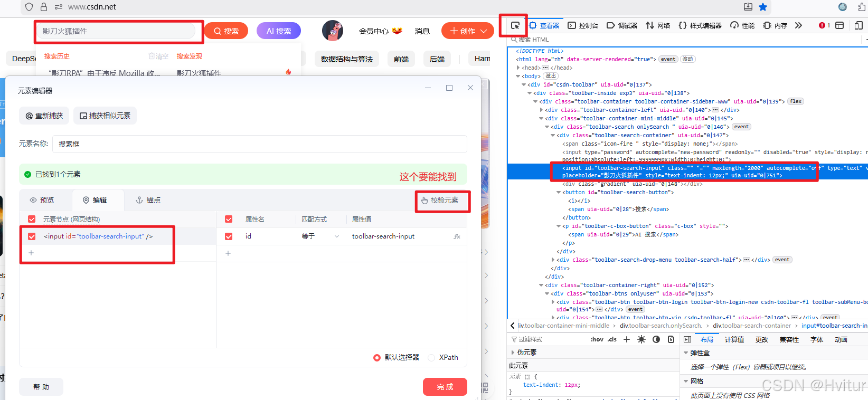Expand the 伪元素 pseudo-elements section
The image size is (868, 400).
click(x=513, y=352)
